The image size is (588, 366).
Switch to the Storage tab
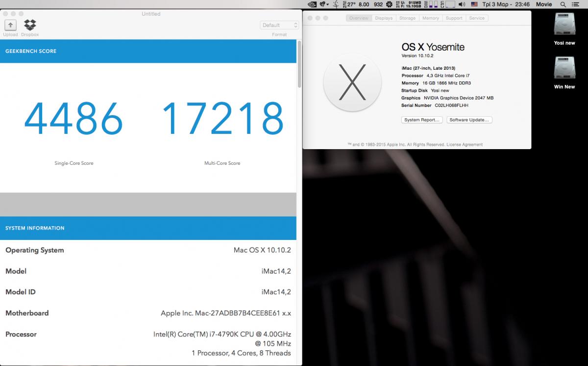click(407, 18)
